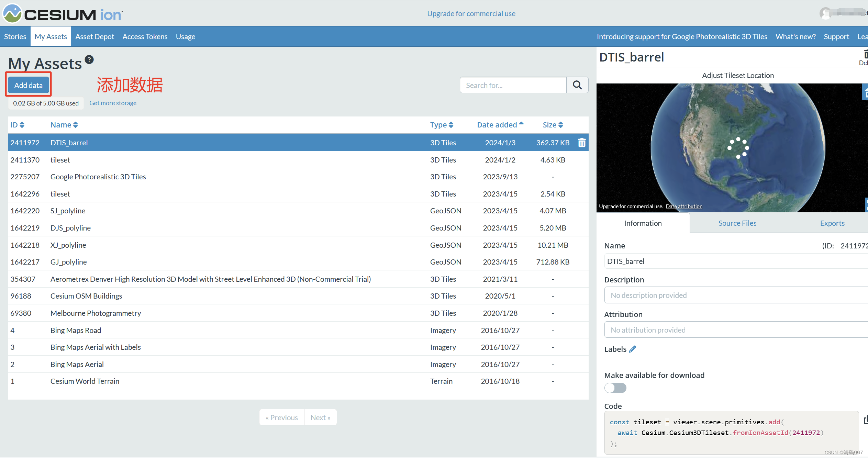Select the Cesium World Terrain row

[x=298, y=381]
